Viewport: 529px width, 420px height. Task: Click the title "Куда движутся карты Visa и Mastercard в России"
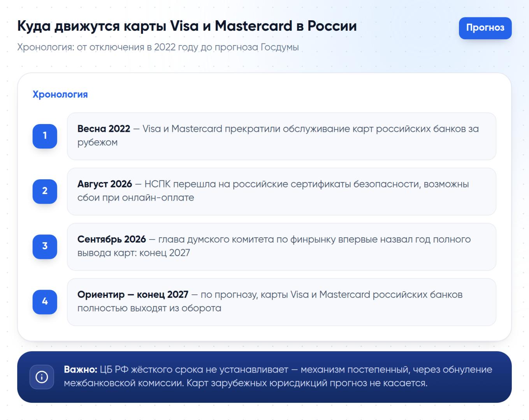(x=187, y=26)
